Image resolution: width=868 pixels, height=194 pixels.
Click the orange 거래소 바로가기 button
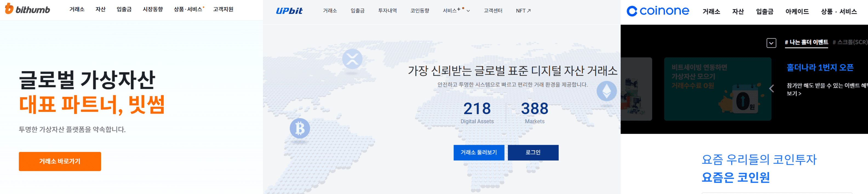60,161
